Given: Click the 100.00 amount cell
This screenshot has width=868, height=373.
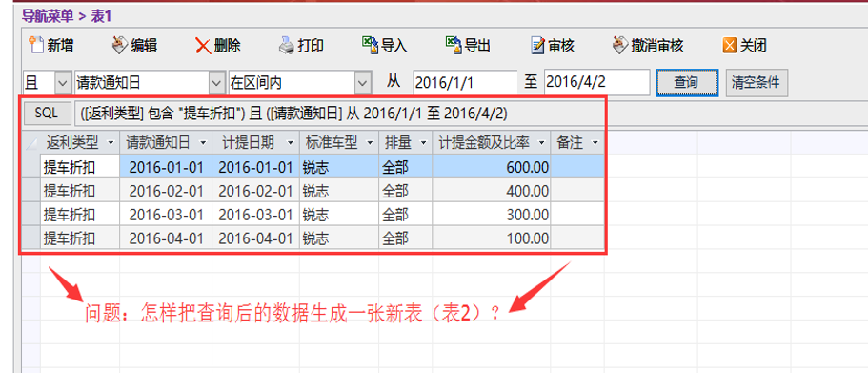Looking at the screenshot, I should pos(492,238).
